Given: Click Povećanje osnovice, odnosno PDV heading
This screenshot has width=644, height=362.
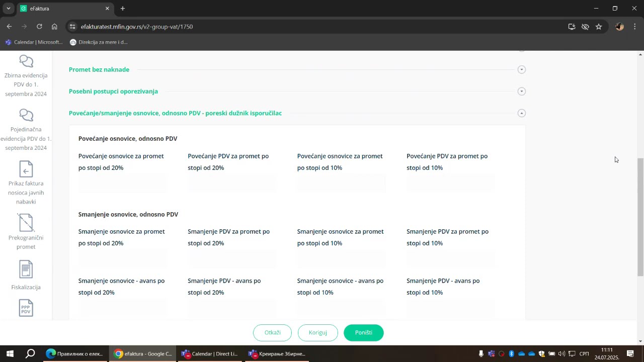Looking at the screenshot, I should 128,139.
